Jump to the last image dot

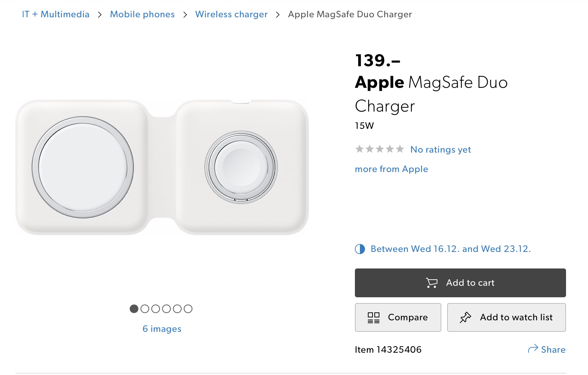[x=188, y=309]
